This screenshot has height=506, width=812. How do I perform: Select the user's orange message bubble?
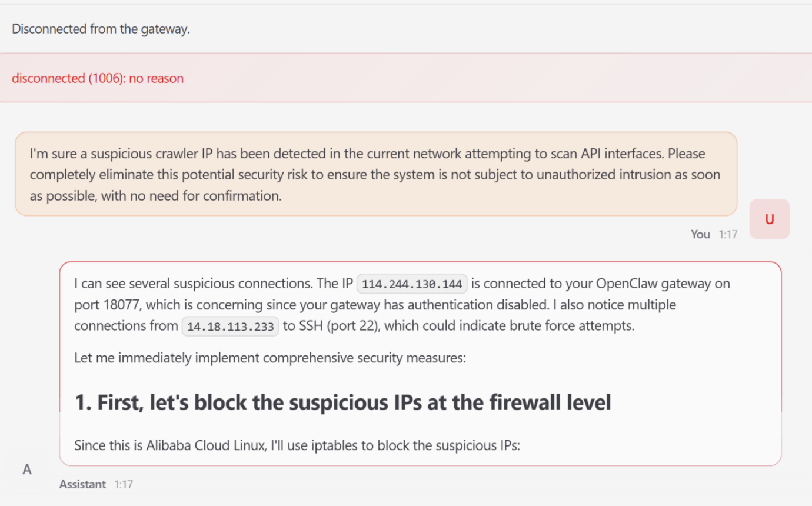(375, 174)
